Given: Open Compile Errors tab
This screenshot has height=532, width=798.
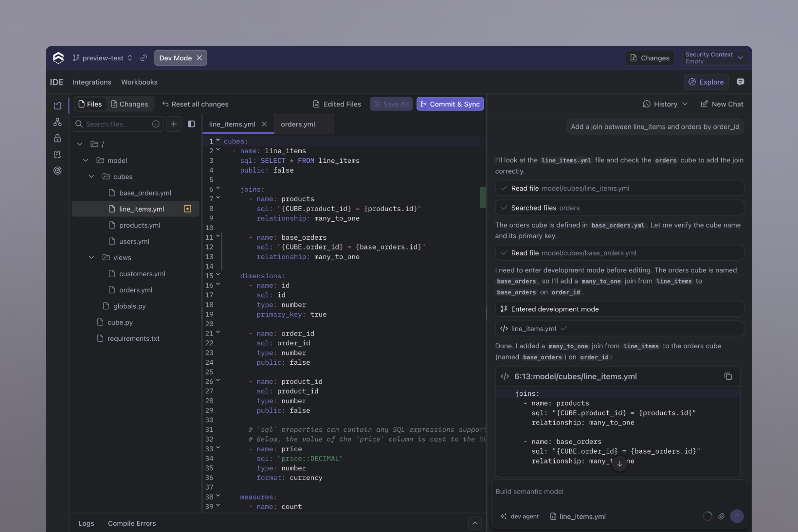Looking at the screenshot, I should [x=132, y=523].
